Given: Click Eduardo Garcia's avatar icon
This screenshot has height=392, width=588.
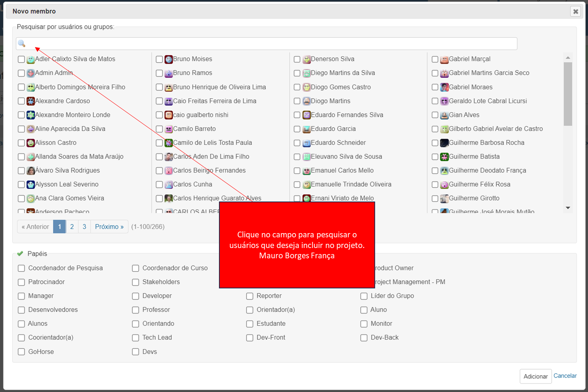Looking at the screenshot, I should pyautogui.click(x=307, y=129).
